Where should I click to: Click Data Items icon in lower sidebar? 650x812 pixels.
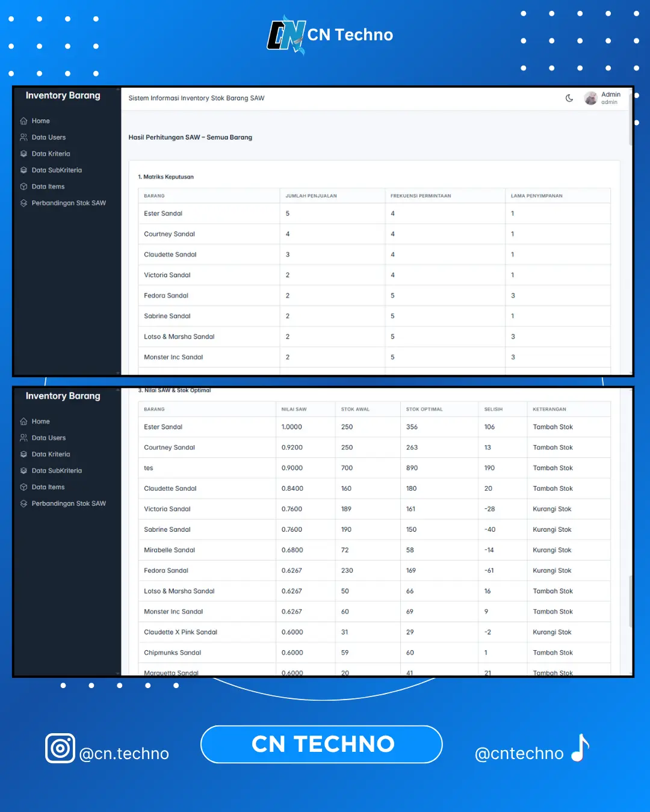click(x=23, y=487)
